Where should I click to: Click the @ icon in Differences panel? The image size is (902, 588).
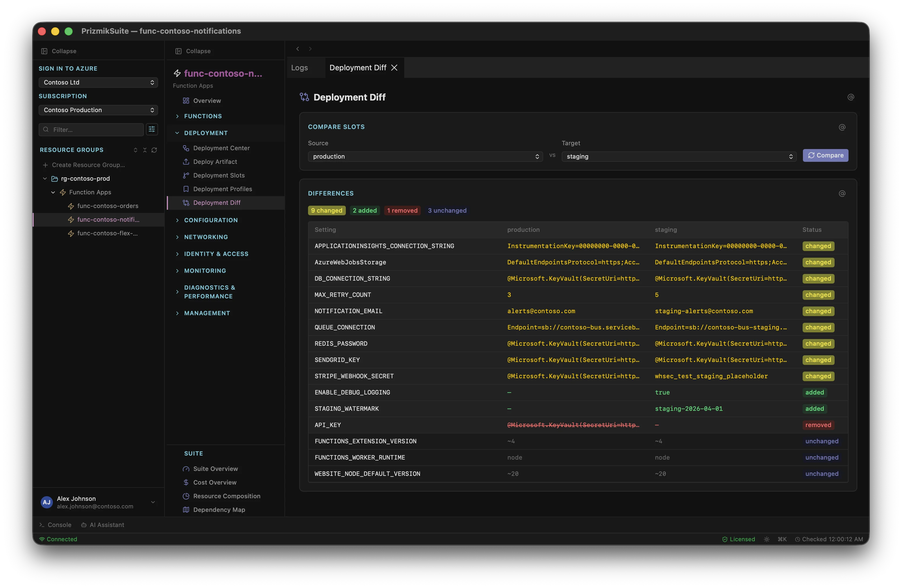pyautogui.click(x=842, y=193)
